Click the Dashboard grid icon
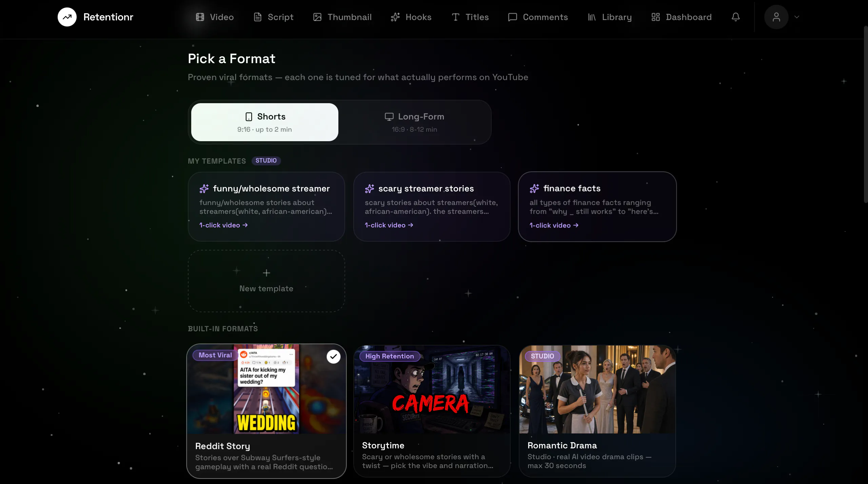The width and height of the screenshot is (868, 484). pos(656,17)
